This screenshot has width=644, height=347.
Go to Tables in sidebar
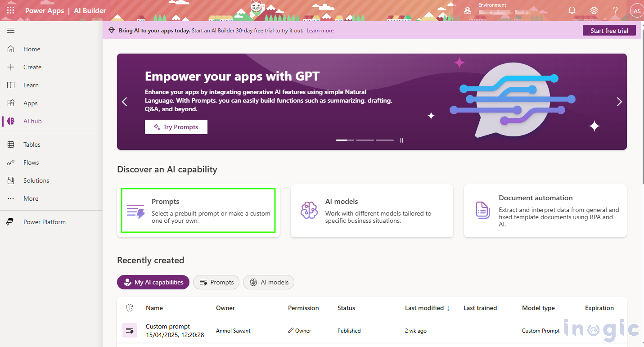coord(51,144)
